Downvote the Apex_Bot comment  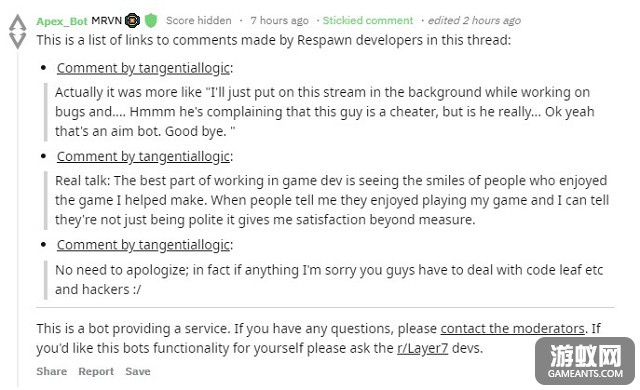[x=18, y=41]
